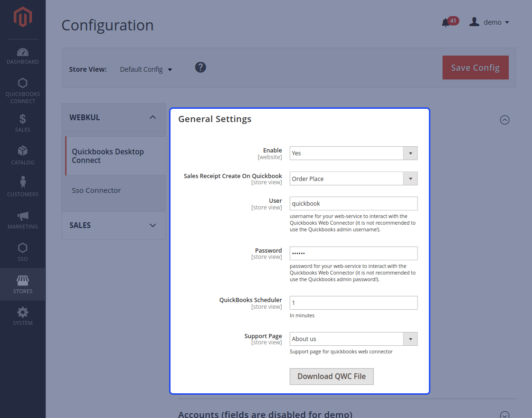This screenshot has height=418, width=532.
Task: Click the Accounts (fields are disabled) heading
Action: [266, 414]
